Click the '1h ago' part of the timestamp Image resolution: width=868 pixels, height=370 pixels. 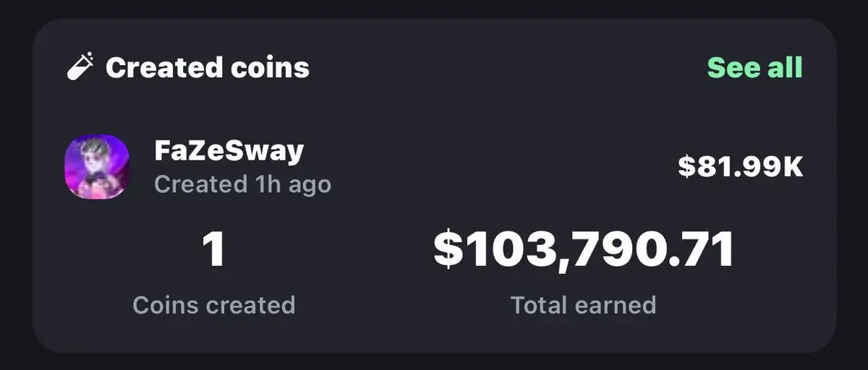(x=292, y=184)
